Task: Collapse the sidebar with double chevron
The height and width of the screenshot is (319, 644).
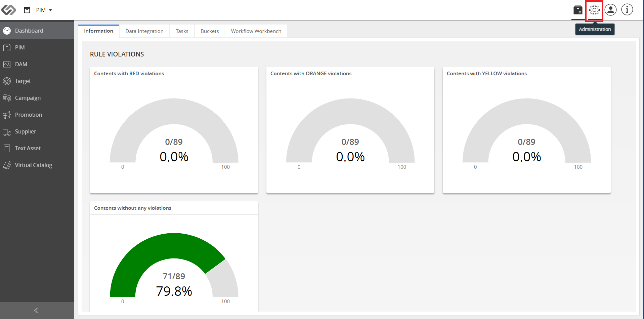Action: click(x=37, y=311)
